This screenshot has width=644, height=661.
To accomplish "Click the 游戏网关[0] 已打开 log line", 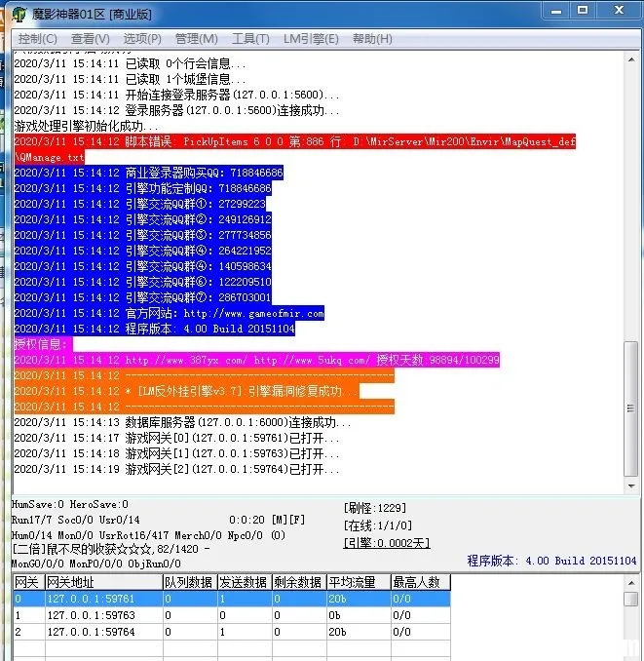I will [176, 438].
